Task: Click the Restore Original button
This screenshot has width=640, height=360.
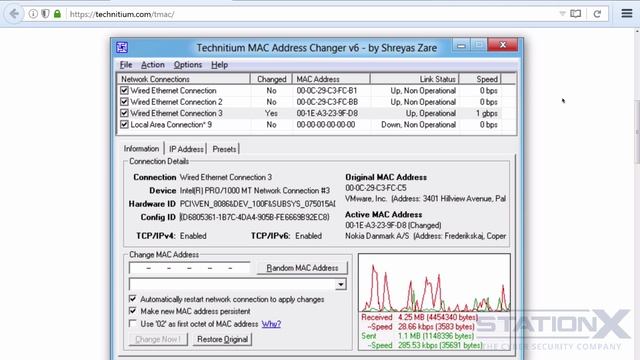Action: click(222, 339)
